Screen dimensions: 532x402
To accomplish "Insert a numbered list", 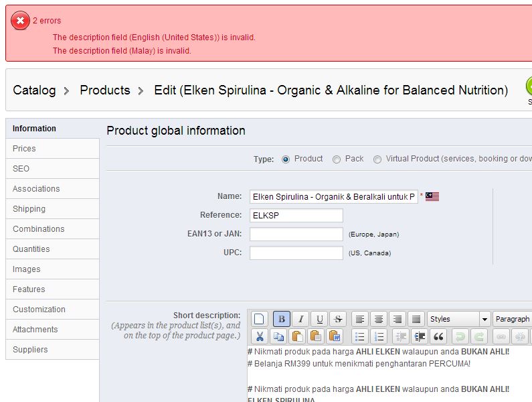I will pos(379,337).
